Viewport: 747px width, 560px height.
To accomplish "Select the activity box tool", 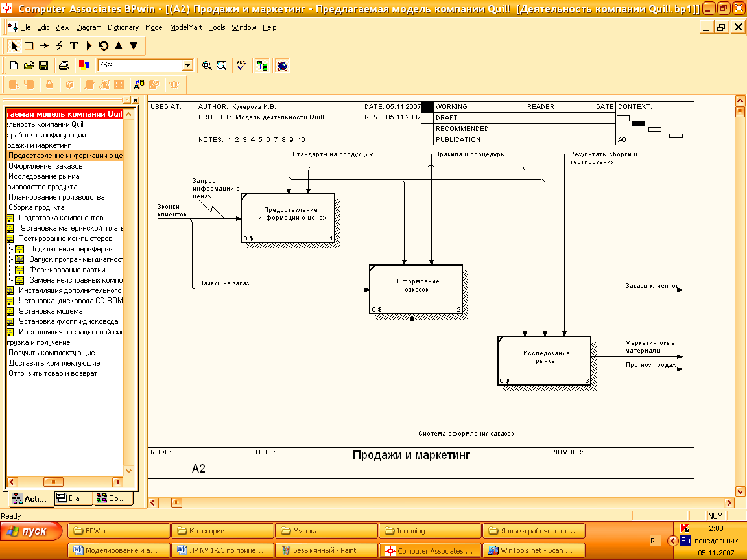I will pos(29,46).
